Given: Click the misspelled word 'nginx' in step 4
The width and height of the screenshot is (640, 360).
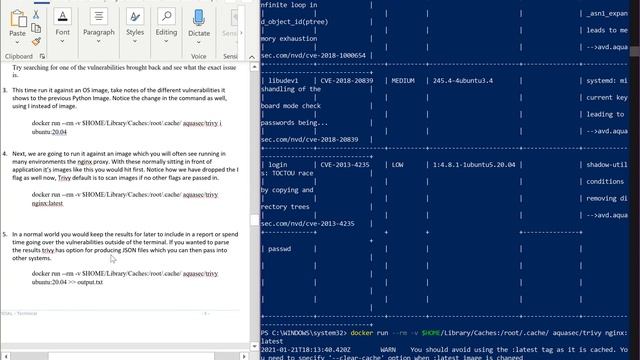Looking at the screenshot, I should coord(84,162).
